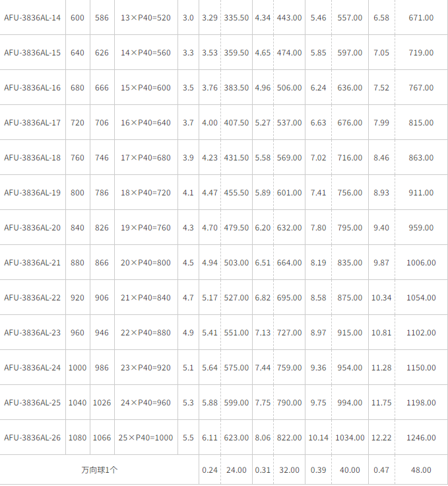The image size is (448, 486).
Task: Select the 5.5 value in AFU-3836AL-26 row
Action: (x=188, y=438)
